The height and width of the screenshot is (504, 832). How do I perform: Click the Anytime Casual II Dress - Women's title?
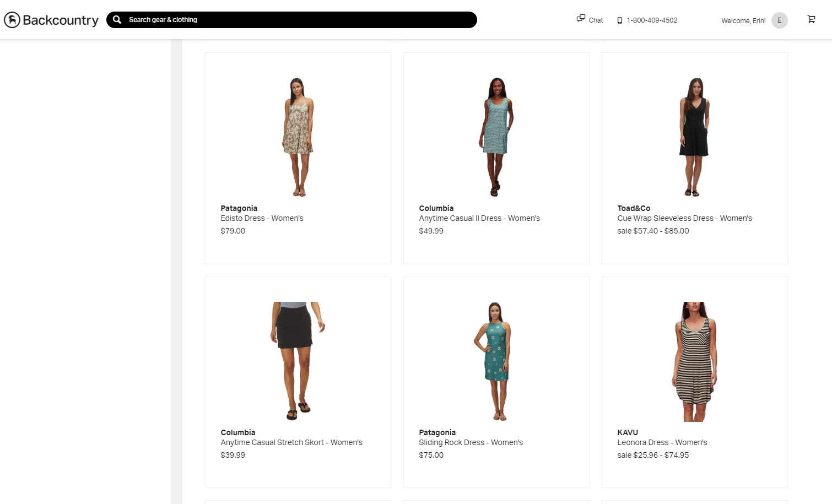[479, 218]
